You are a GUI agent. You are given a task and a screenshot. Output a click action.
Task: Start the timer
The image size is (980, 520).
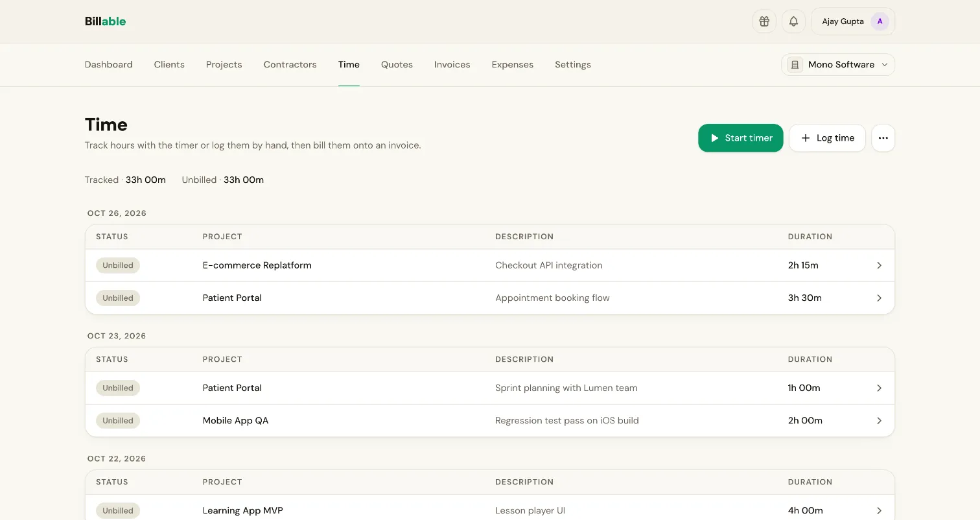coord(740,138)
